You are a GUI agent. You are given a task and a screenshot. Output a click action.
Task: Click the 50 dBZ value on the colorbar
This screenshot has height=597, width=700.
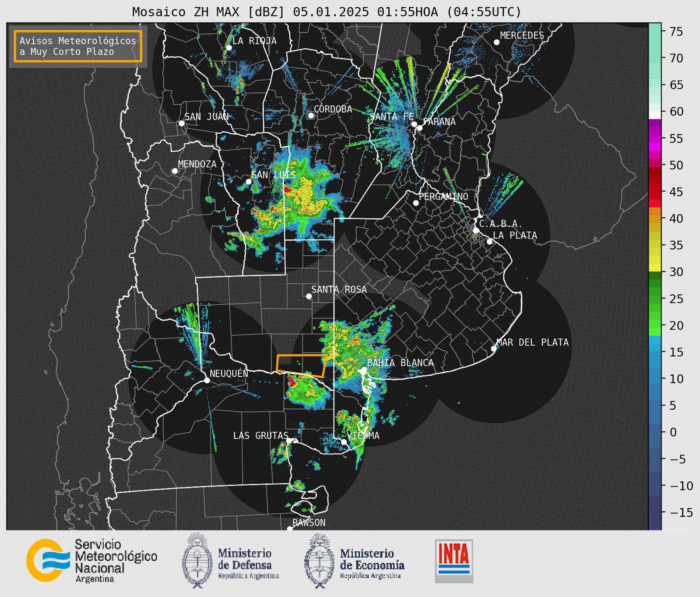(x=676, y=165)
